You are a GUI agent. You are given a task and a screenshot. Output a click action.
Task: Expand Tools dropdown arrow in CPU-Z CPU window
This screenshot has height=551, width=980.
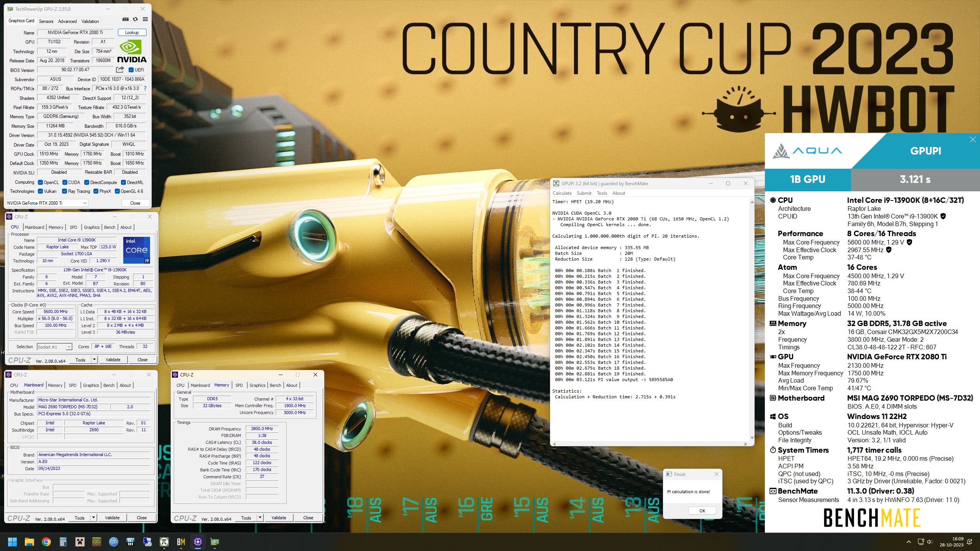coord(94,360)
